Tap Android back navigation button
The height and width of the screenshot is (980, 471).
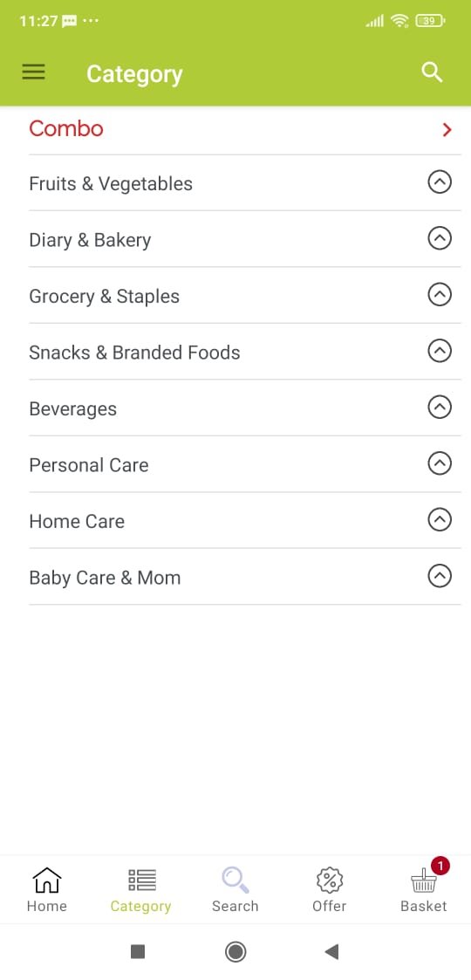coord(331,952)
